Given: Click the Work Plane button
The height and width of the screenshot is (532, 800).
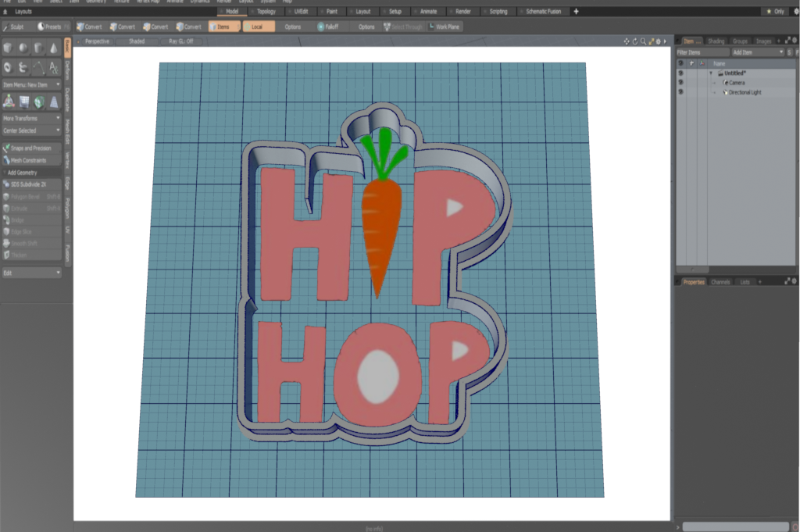Looking at the screenshot, I should tap(445, 27).
